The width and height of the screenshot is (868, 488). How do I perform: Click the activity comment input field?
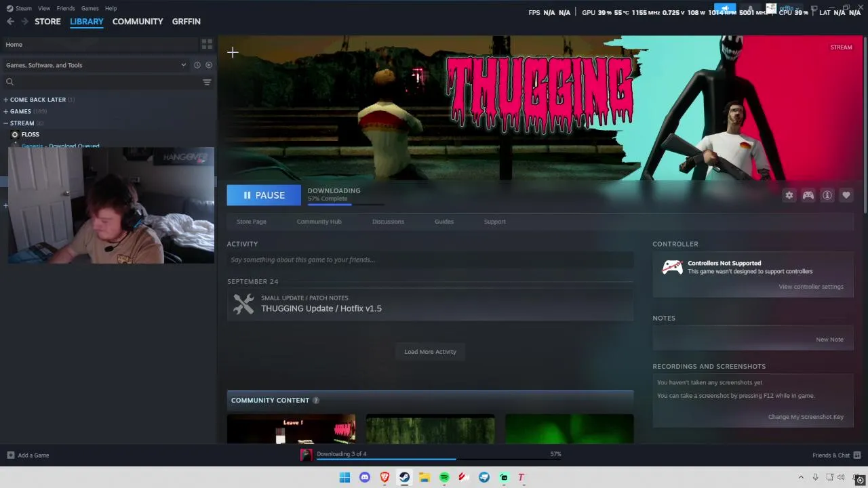pos(430,260)
